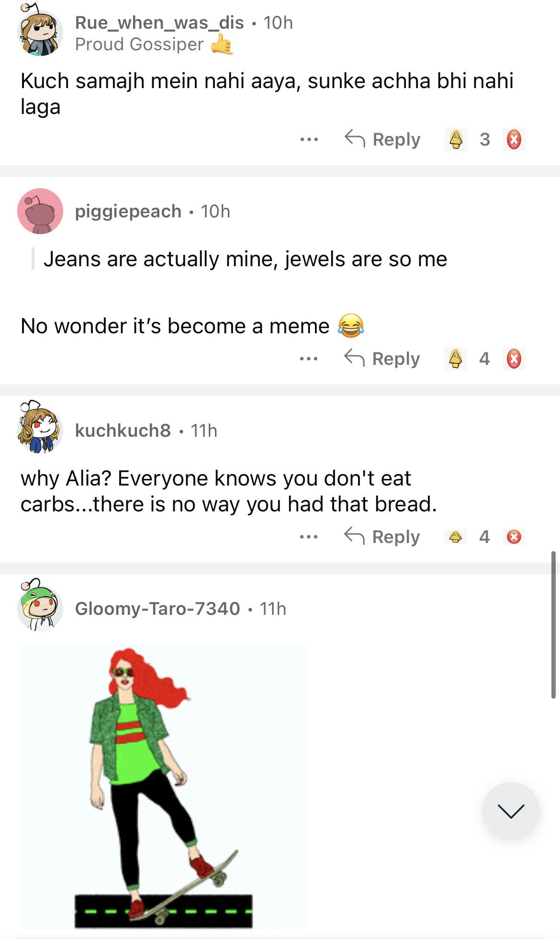
Task: Upvote kuchkuch8's comment about carbs
Action: [x=456, y=537]
